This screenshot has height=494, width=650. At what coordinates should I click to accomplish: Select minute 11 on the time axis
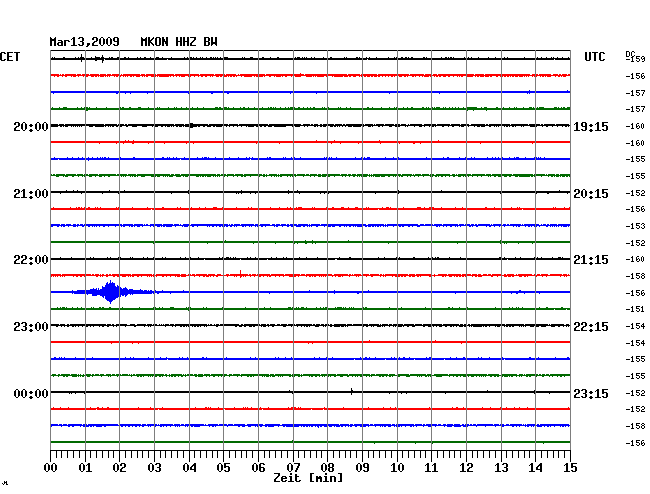pos(431,467)
